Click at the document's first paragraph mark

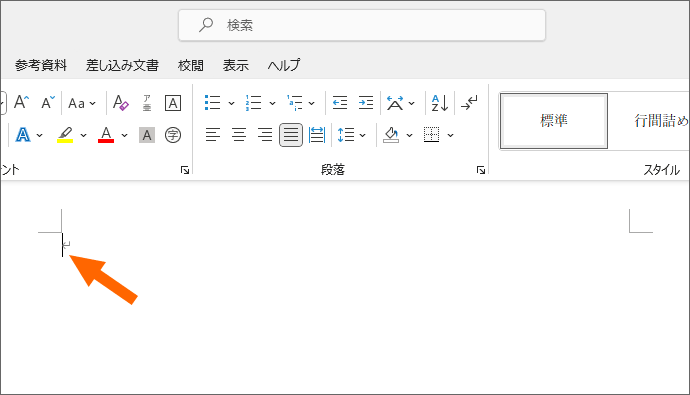click(66, 245)
